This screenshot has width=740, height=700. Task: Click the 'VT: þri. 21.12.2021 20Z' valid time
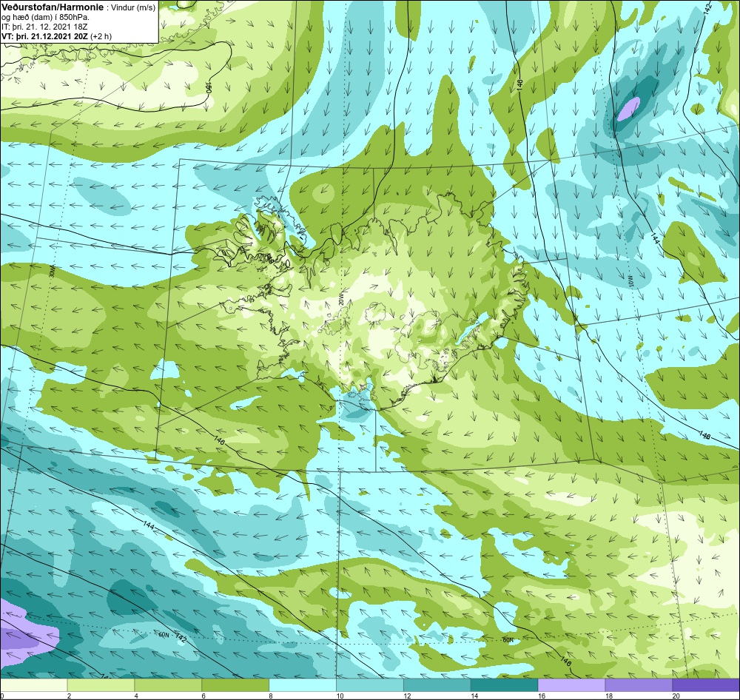click(x=45, y=36)
